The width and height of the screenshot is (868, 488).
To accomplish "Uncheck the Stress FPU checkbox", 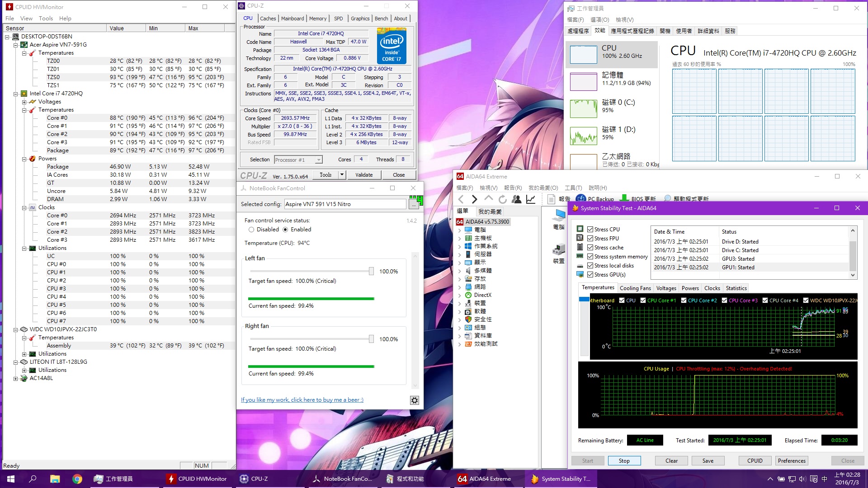I will pyautogui.click(x=590, y=239).
